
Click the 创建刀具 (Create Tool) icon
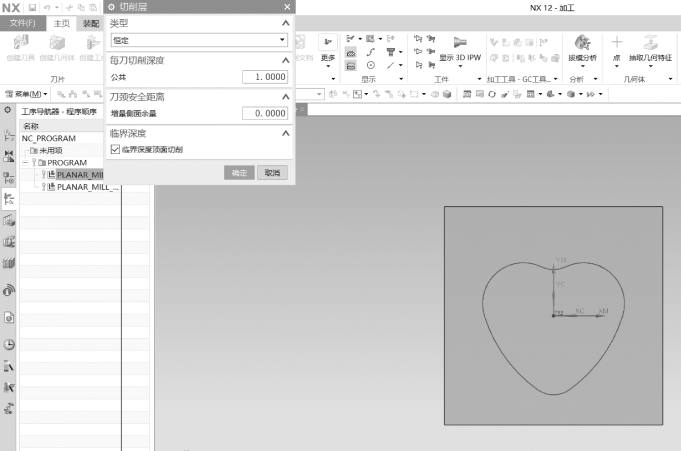point(22,43)
